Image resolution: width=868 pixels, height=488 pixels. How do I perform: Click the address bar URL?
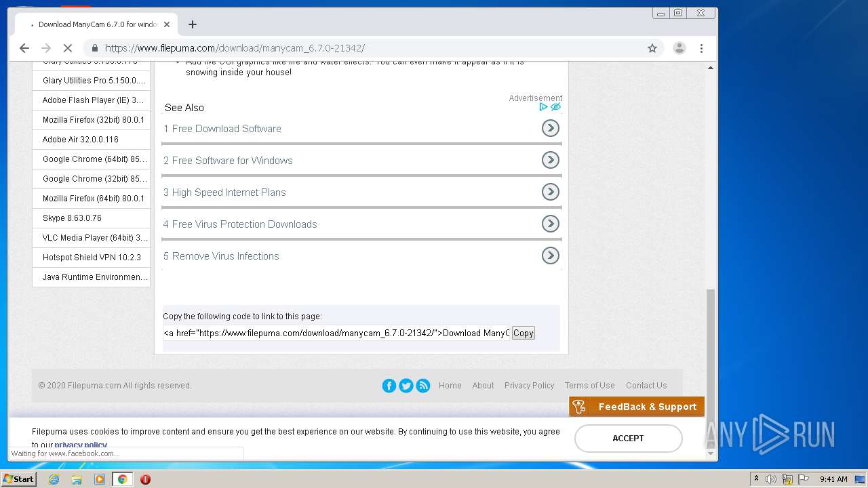(x=235, y=48)
